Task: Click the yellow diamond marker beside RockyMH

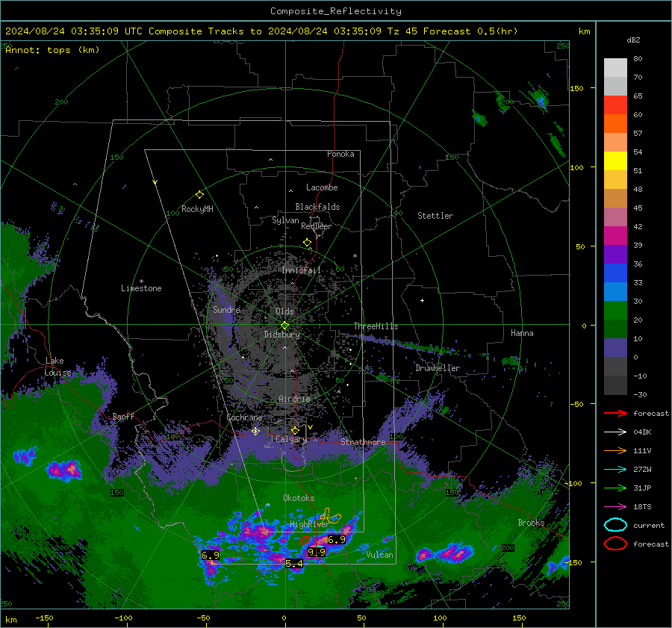Action: coord(199,195)
